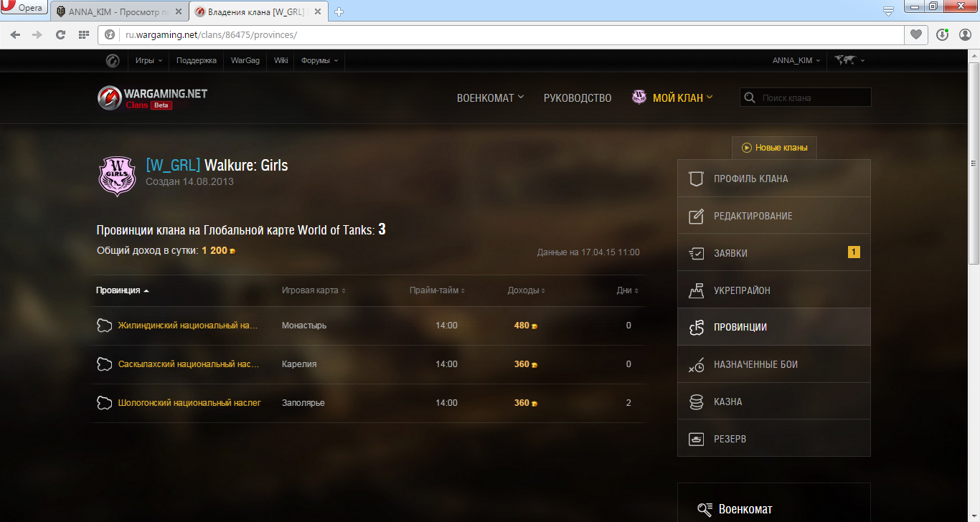Expand the Военкомат navigation menu
The height and width of the screenshot is (522, 980).
490,98
